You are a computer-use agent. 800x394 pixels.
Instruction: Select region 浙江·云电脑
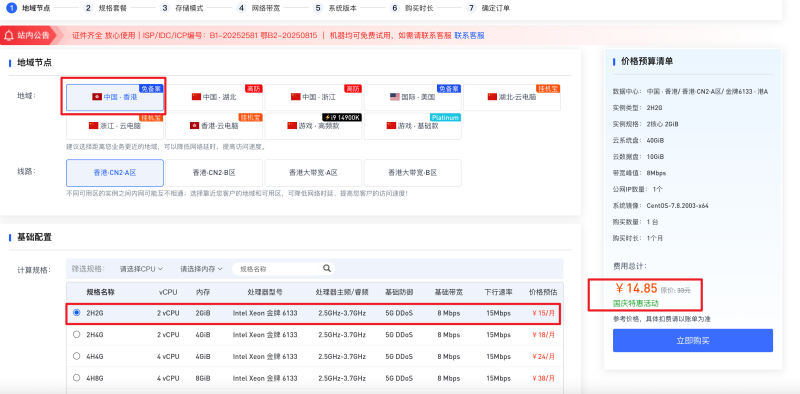pos(115,126)
